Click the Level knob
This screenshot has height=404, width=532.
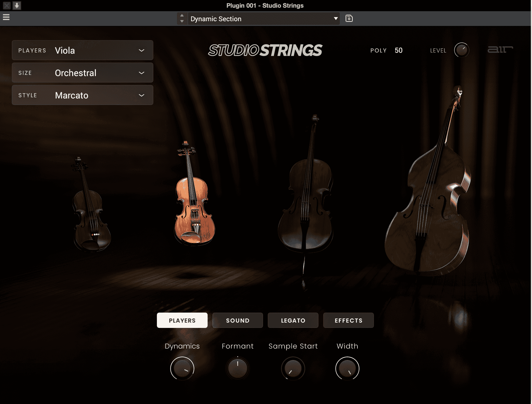tap(462, 50)
